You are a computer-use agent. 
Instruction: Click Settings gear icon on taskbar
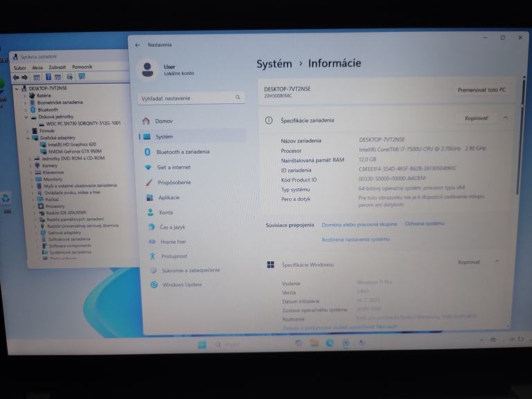pyautogui.click(x=346, y=344)
